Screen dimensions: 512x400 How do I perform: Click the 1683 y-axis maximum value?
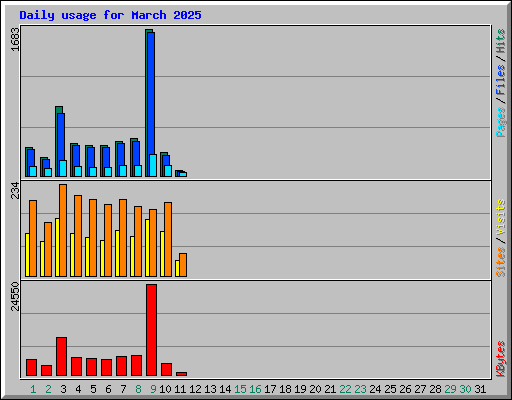15,39
